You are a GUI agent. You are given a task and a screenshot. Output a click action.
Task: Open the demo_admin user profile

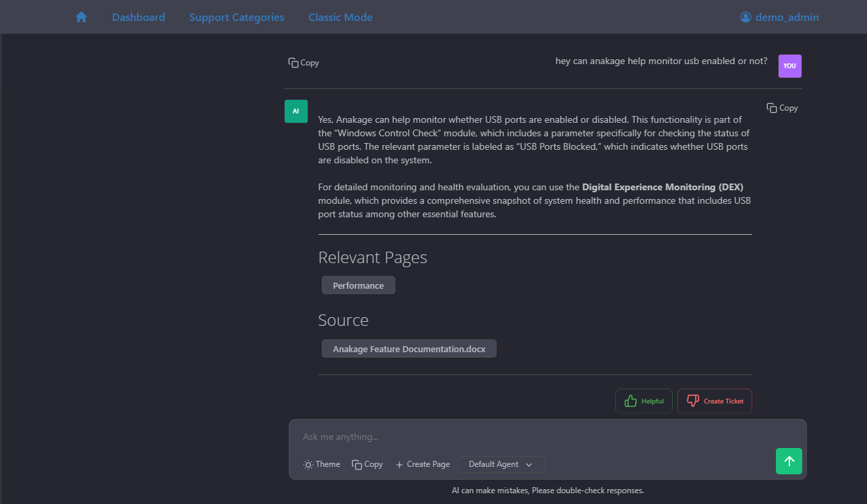pos(779,18)
